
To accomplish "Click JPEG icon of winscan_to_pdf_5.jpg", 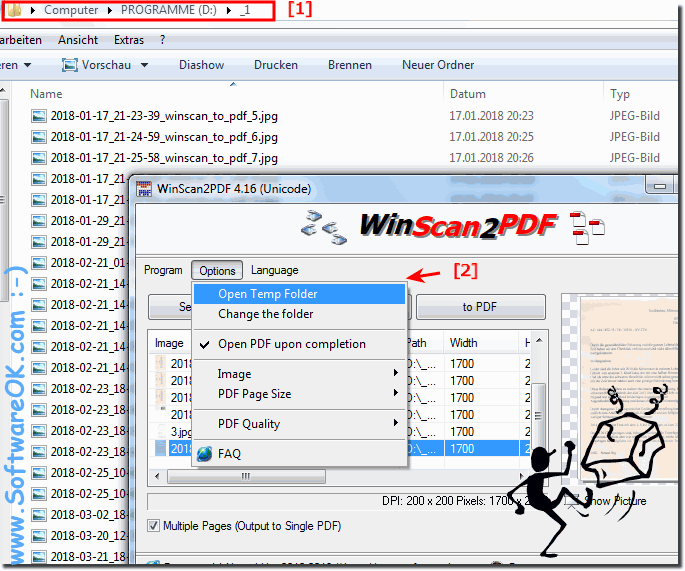I will [39, 116].
